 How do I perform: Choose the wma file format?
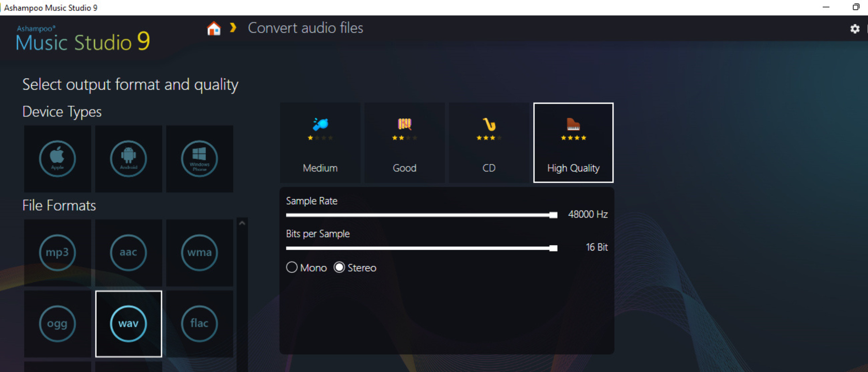pyautogui.click(x=200, y=253)
